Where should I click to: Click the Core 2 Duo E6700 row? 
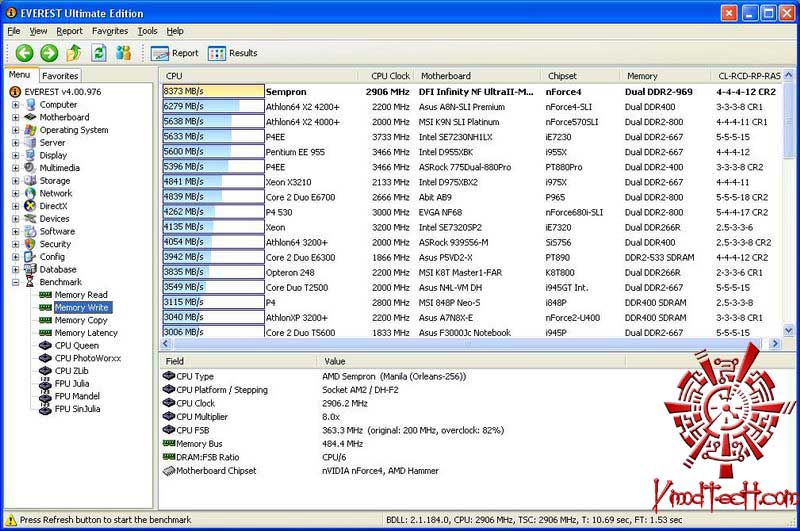click(472, 197)
